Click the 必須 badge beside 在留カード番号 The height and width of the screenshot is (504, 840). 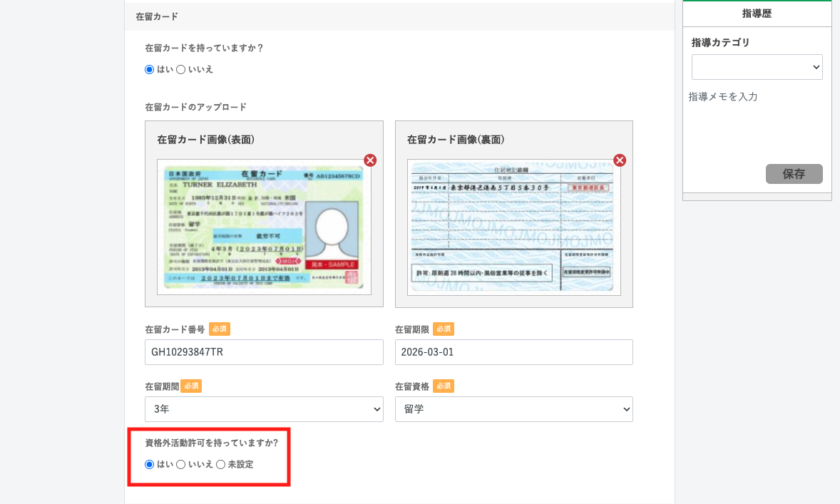coord(220,329)
